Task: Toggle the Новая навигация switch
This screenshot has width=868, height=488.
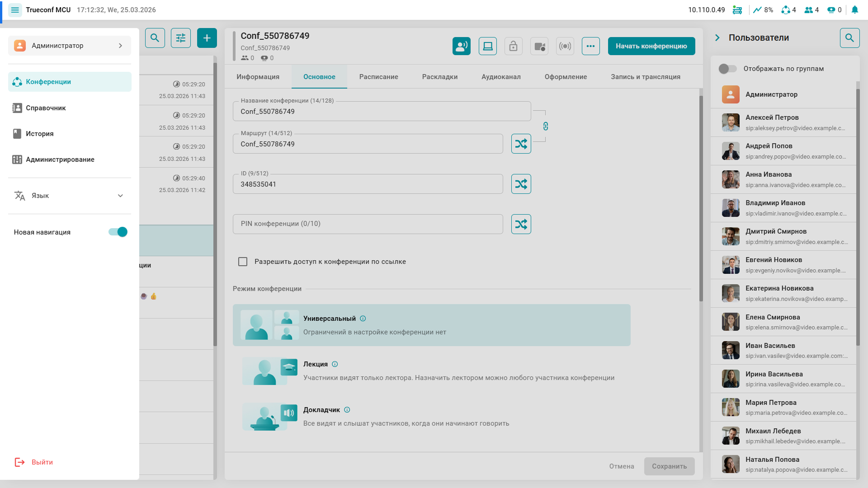Action: pos(118,232)
